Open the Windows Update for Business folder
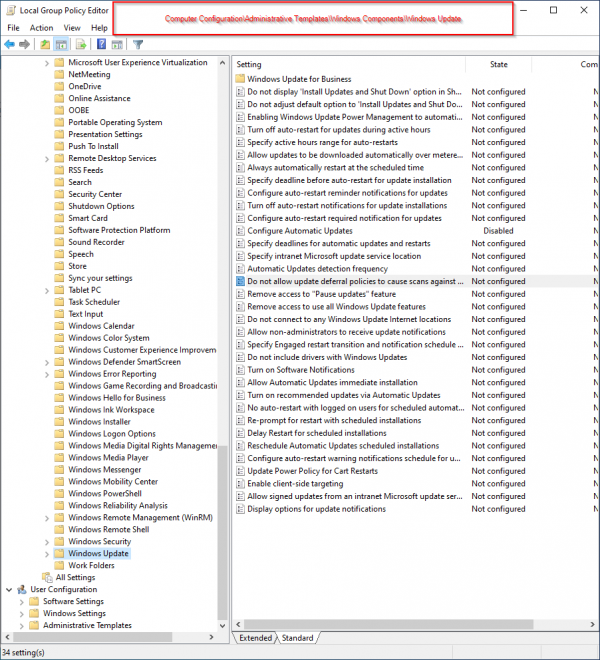The image size is (600, 660). coord(299,79)
